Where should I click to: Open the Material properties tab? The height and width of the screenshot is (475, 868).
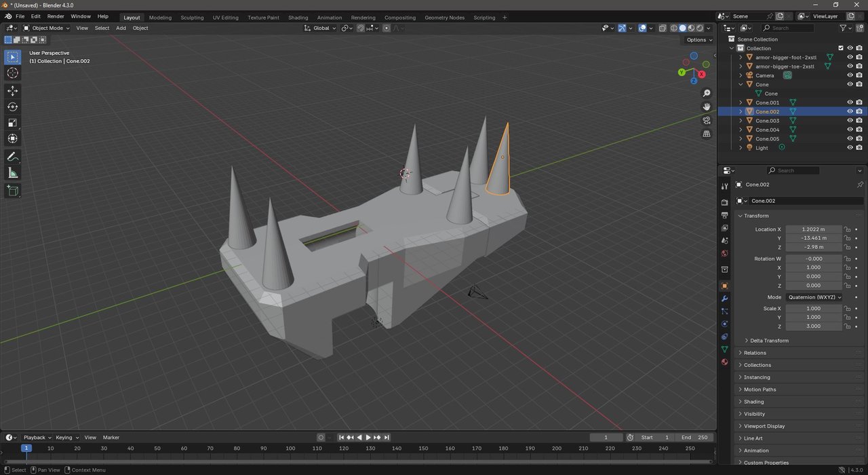click(724, 362)
